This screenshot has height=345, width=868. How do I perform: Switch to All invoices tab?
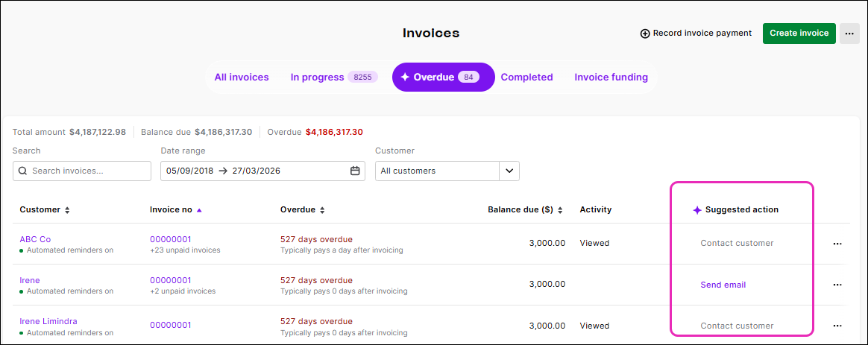click(x=242, y=77)
